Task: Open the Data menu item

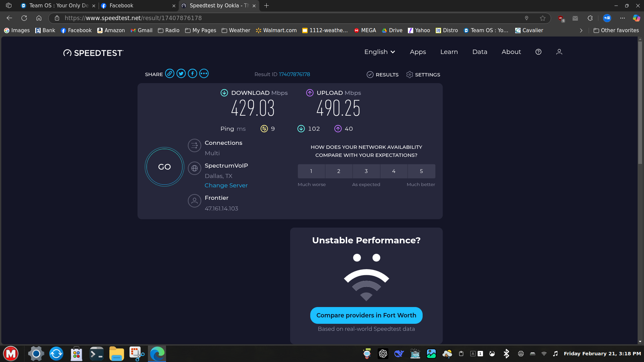Action: (480, 52)
